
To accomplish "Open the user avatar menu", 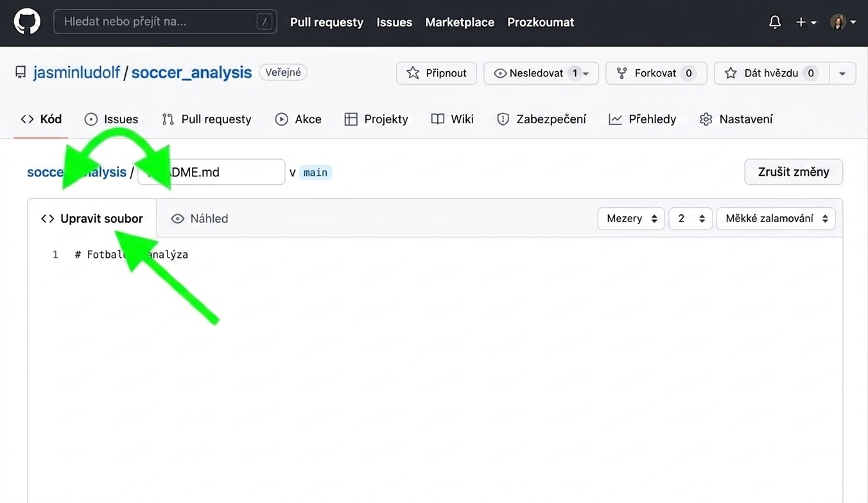I will coord(843,22).
